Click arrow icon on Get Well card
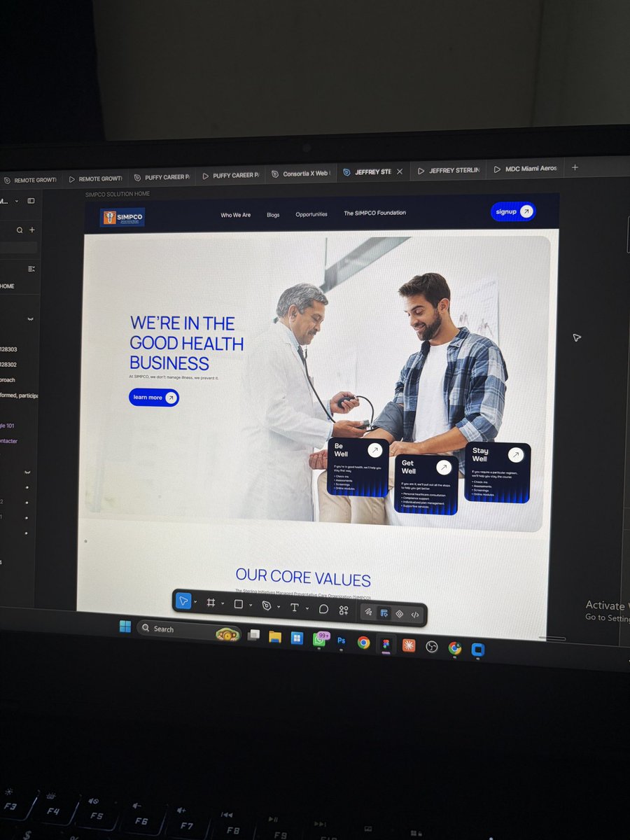The image size is (630, 840). [444, 467]
